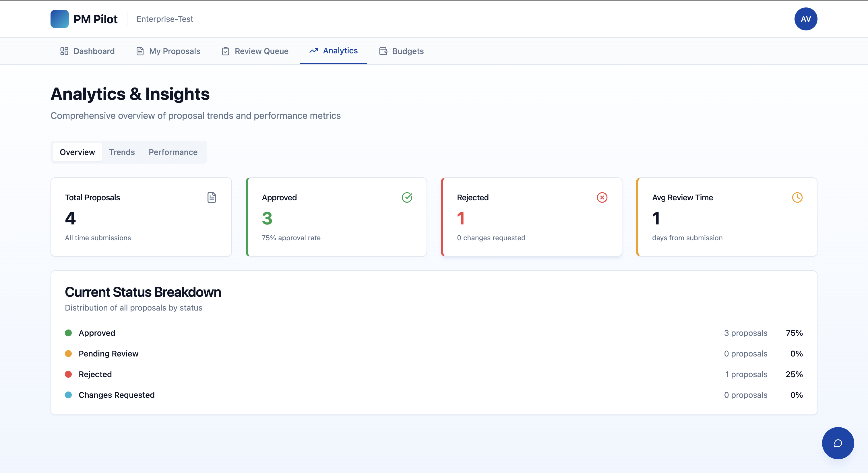Switch to the Trends sub-tab

tap(122, 152)
